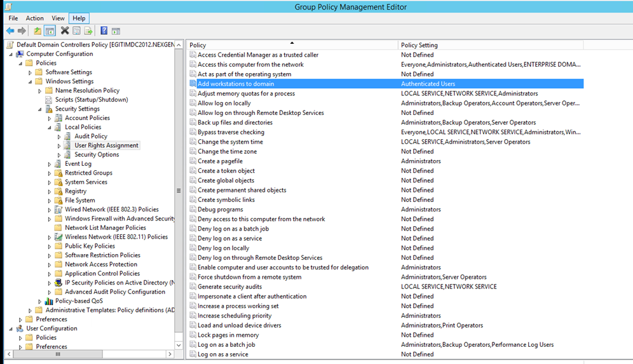The width and height of the screenshot is (633, 364).
Task: Click tree pane vertical scrollbar up arrow
Action: (x=179, y=45)
